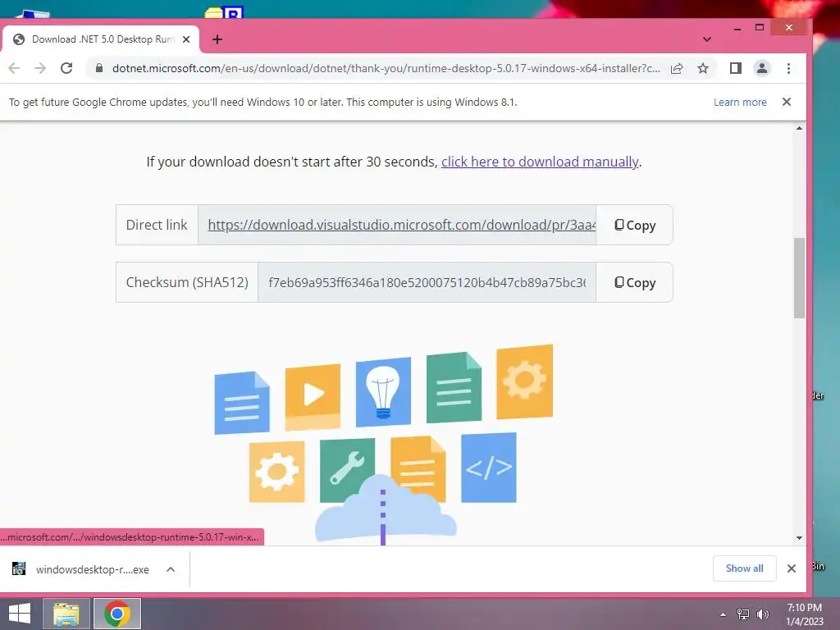Reload the current page
This screenshot has height=630, width=840.
pyautogui.click(x=66, y=68)
